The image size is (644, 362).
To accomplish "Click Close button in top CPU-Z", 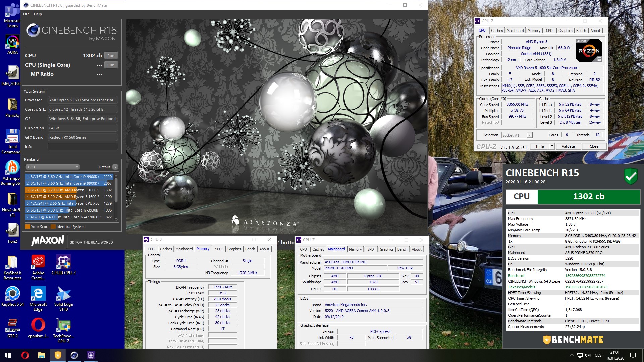I will point(594,146).
